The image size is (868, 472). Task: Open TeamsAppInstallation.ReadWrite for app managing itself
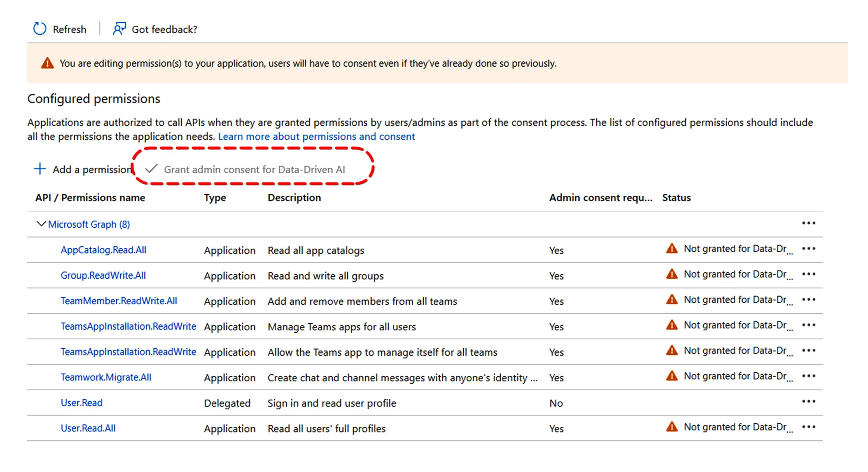128,352
